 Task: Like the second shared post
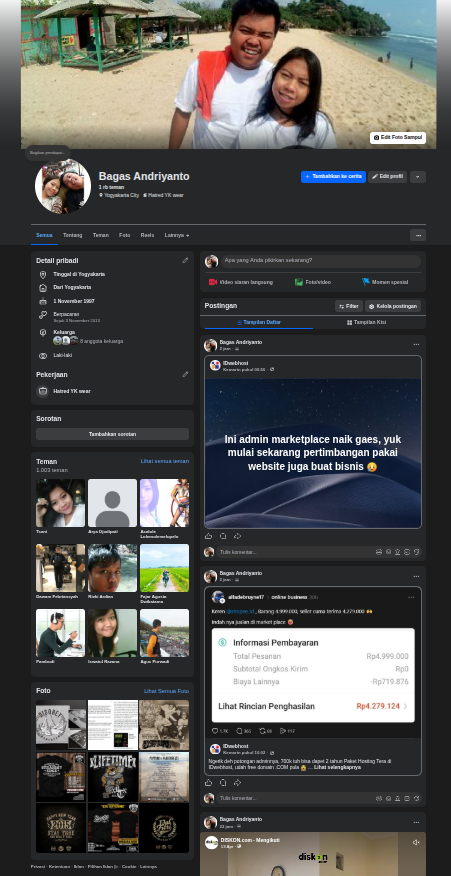pyautogui.click(x=208, y=783)
